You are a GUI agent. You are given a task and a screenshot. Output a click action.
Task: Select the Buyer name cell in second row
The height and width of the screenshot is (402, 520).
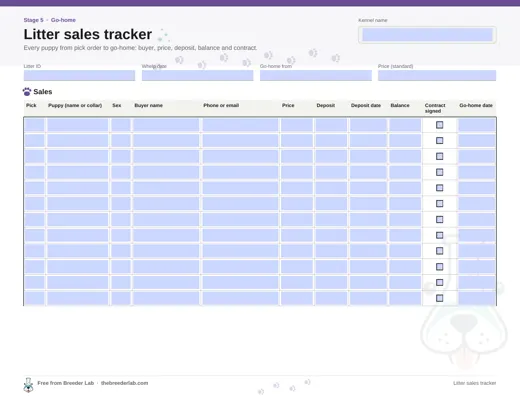point(166,141)
